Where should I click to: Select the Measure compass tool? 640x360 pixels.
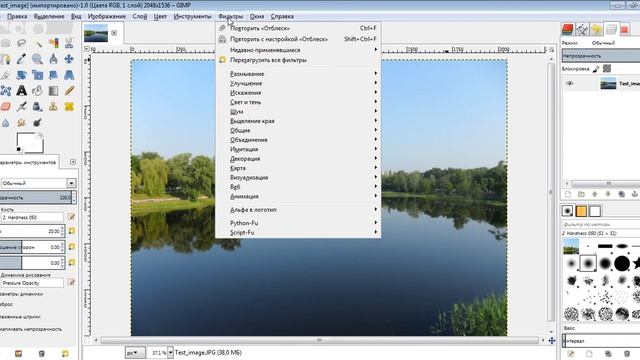[53, 59]
